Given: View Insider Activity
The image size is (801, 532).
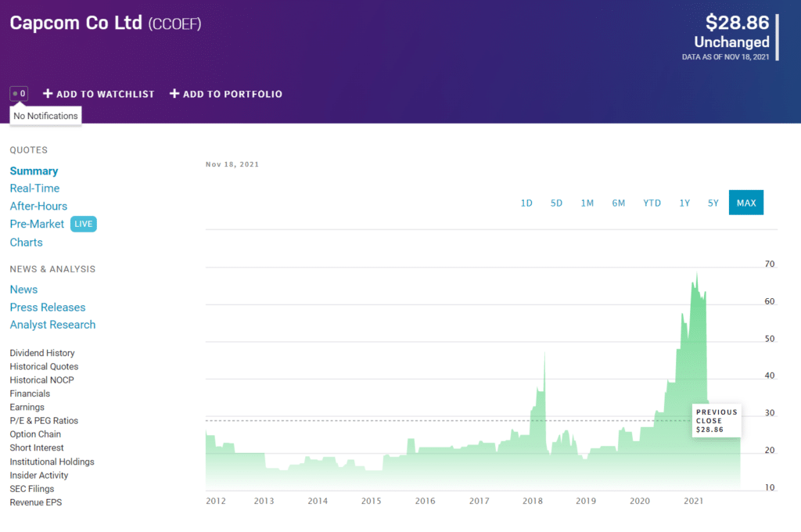Looking at the screenshot, I should 39,475.
